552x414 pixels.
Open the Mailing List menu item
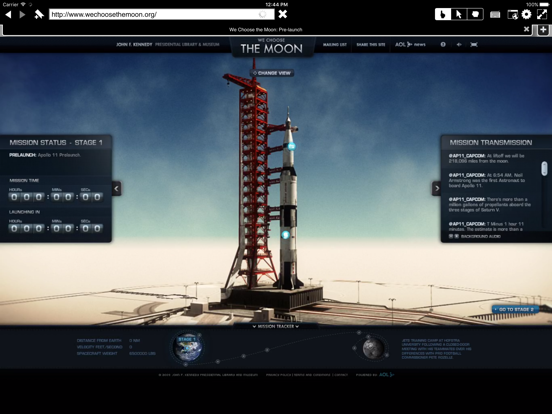pos(335,45)
